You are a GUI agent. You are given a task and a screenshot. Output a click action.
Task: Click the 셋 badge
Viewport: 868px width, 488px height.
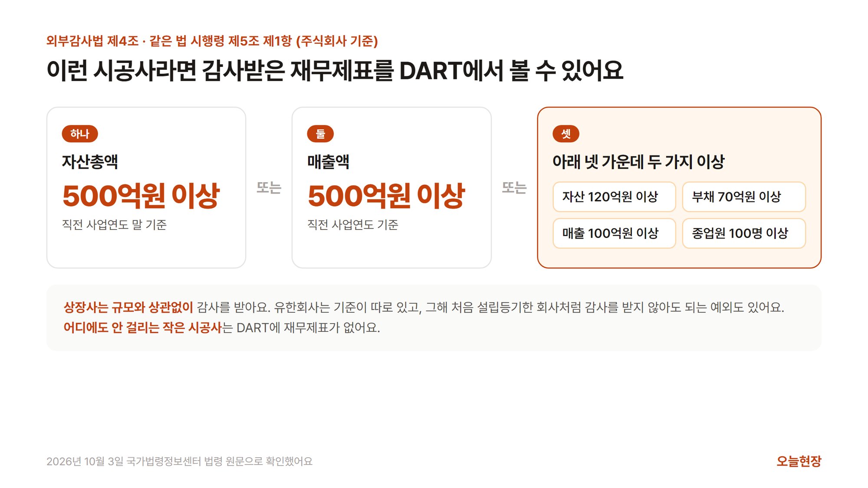click(x=566, y=134)
